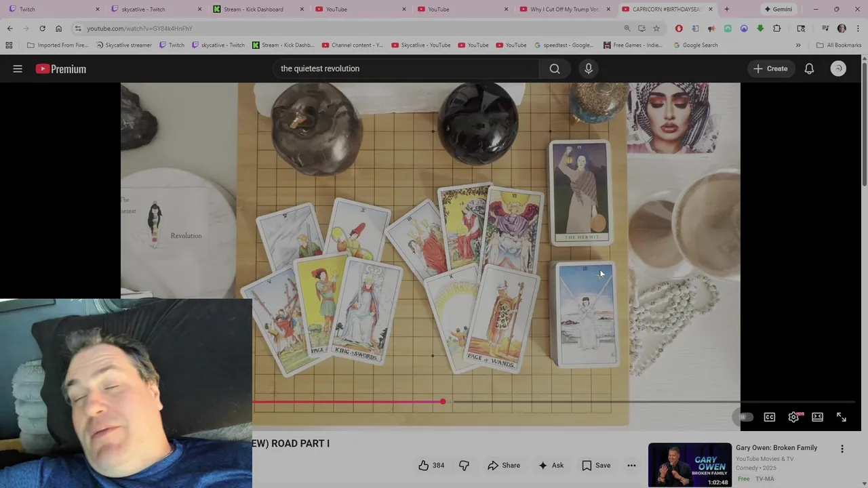Open the Skycatlive streamer bookmark
This screenshot has height=488, width=868.
pyautogui.click(x=124, y=45)
